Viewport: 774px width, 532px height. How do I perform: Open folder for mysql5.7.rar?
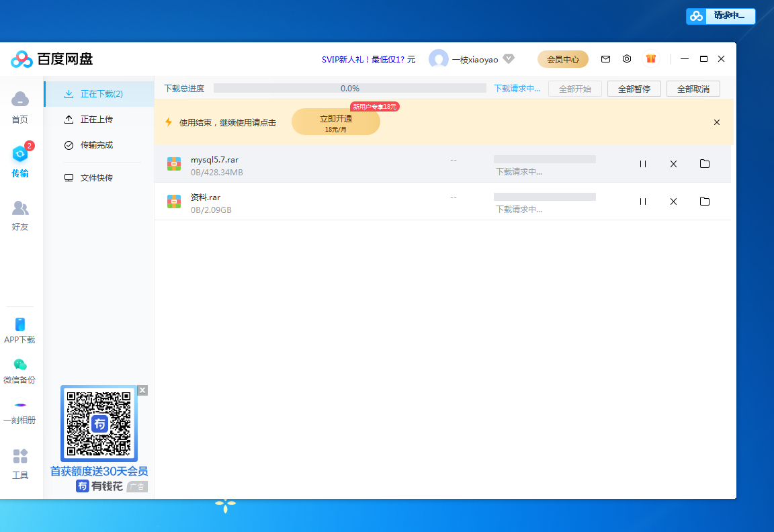click(705, 164)
